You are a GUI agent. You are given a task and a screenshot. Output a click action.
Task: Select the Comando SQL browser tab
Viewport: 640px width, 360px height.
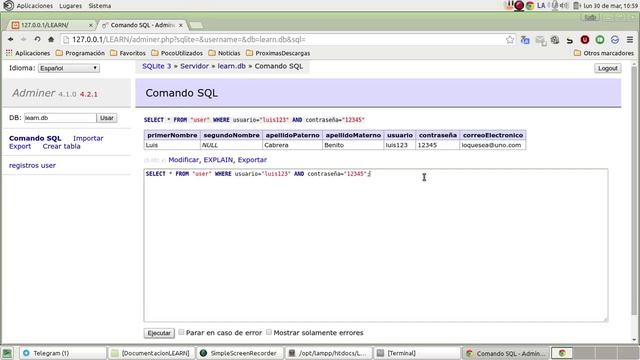click(x=142, y=25)
